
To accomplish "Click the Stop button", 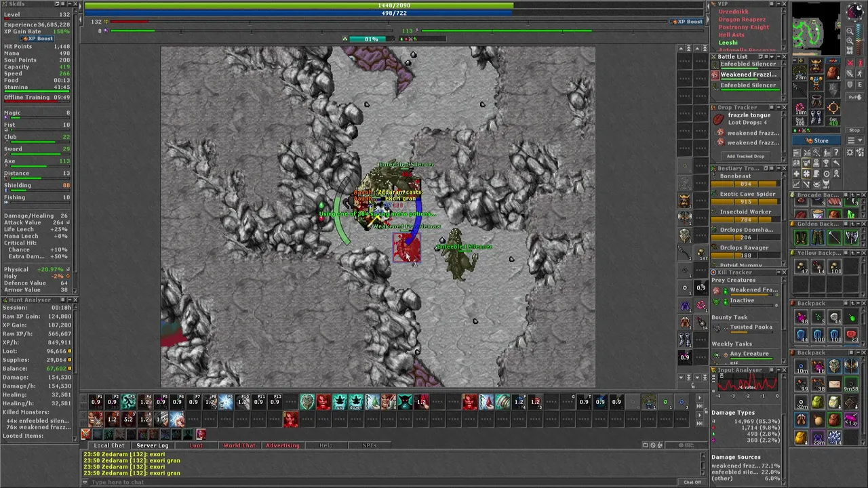I will 854,130.
